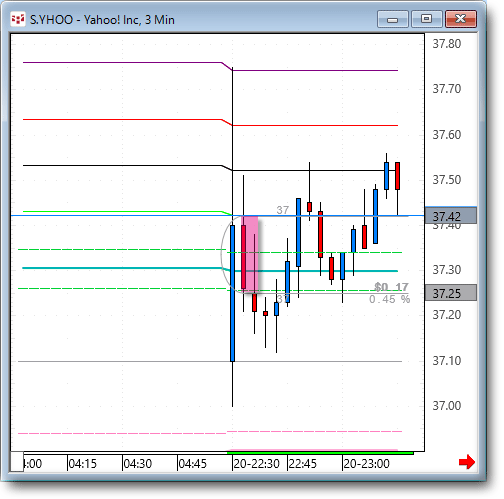This screenshot has width=504, height=499.
Task: Click the 0.45 % measurement value
Action: [390, 299]
